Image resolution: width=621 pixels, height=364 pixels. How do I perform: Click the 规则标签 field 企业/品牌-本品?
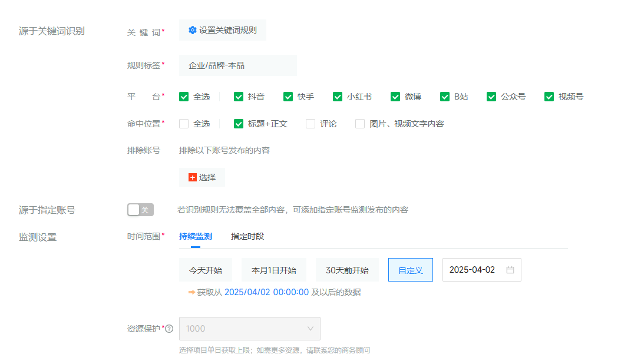[x=237, y=65]
